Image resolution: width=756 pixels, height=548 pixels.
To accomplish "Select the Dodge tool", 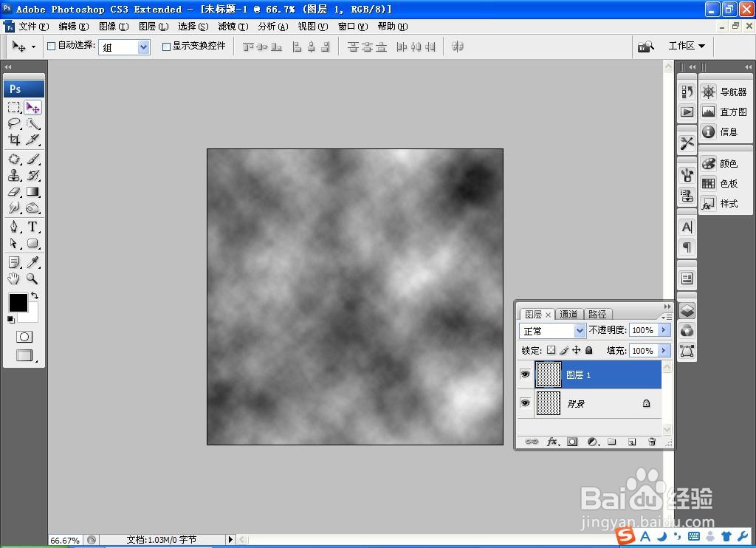I will pos(32,208).
